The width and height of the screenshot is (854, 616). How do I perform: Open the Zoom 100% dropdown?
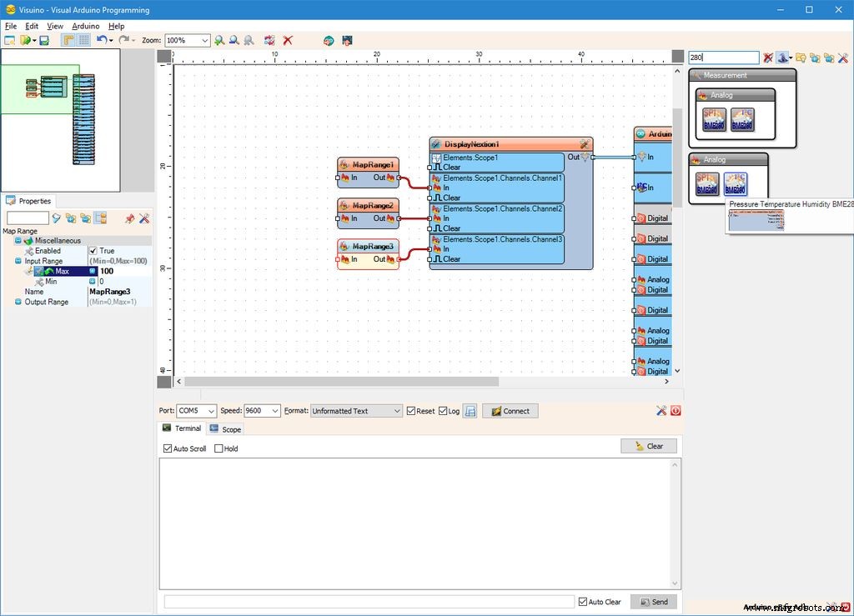tap(204, 40)
